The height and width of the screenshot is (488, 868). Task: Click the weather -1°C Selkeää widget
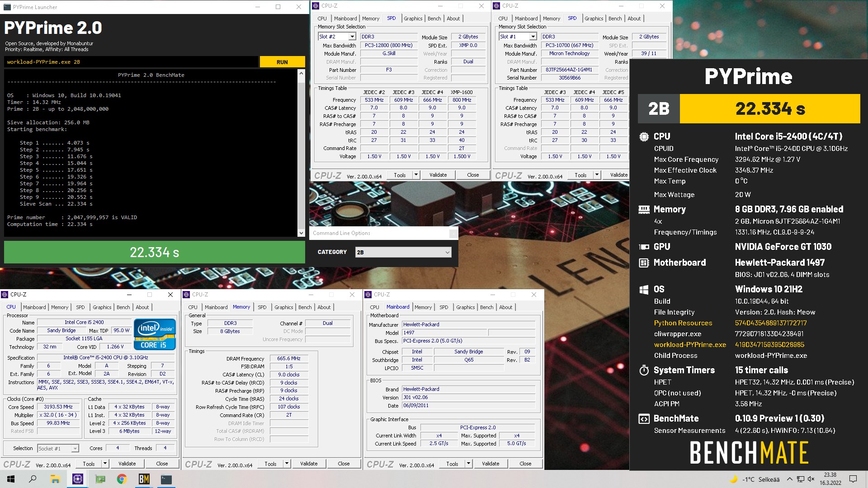pos(755,479)
